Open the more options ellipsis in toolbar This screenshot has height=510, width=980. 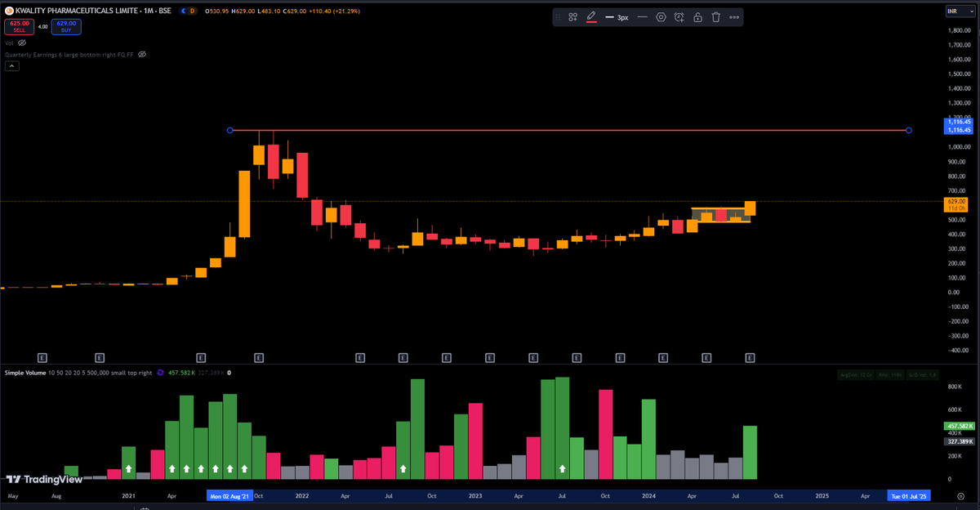tap(734, 16)
